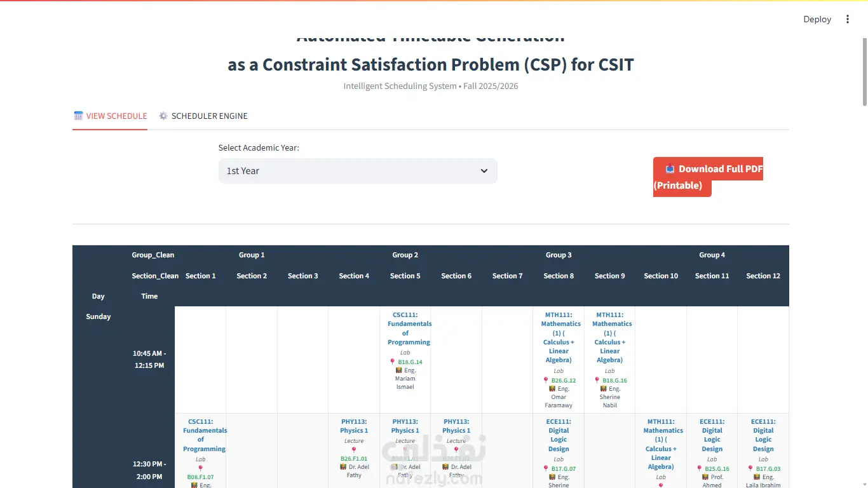
Task: Click location pin beside room B25.G.16
Action: tap(699, 468)
